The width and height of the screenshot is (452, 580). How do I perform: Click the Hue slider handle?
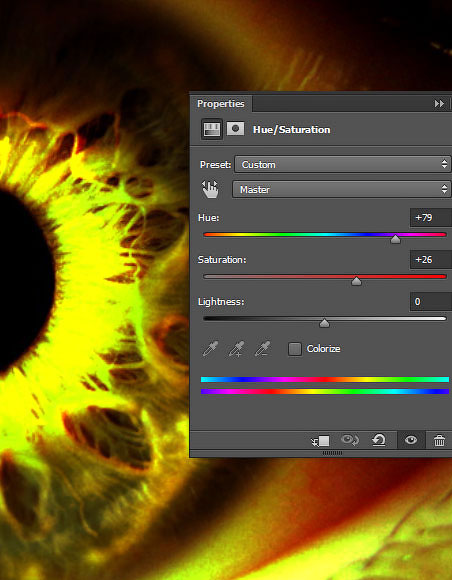pyautogui.click(x=395, y=239)
